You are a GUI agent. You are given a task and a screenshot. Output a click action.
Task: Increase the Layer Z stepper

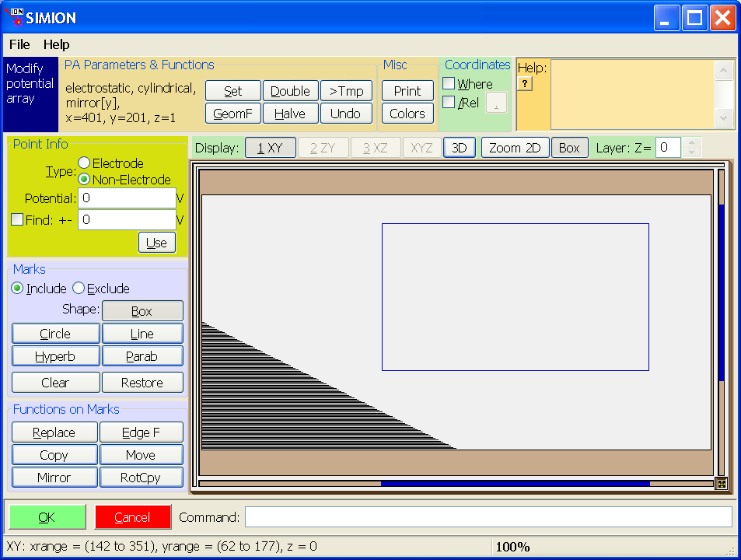pyautogui.click(x=692, y=143)
